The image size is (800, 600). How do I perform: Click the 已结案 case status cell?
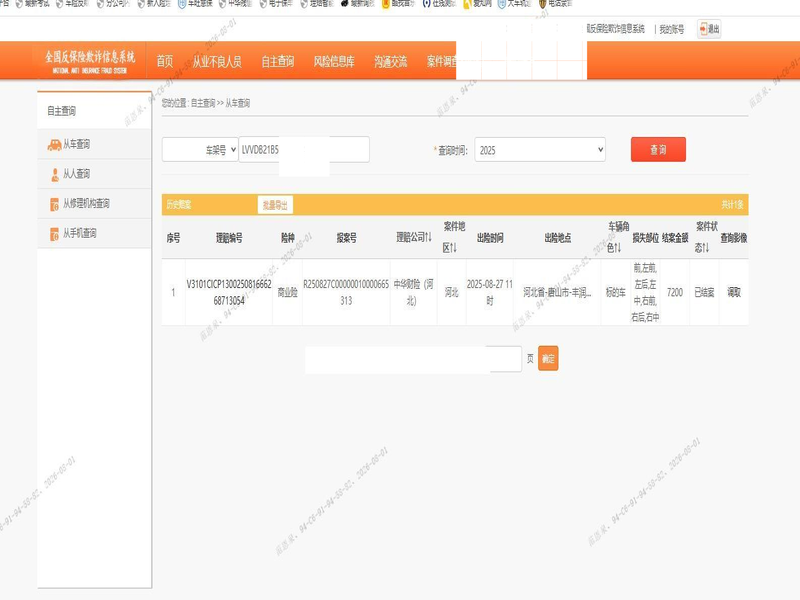[x=704, y=292]
